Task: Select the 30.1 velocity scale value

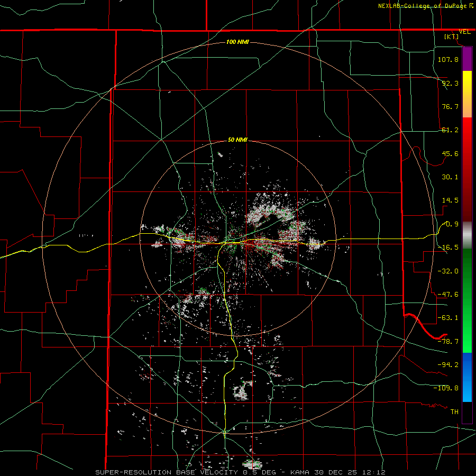Action: click(x=450, y=177)
